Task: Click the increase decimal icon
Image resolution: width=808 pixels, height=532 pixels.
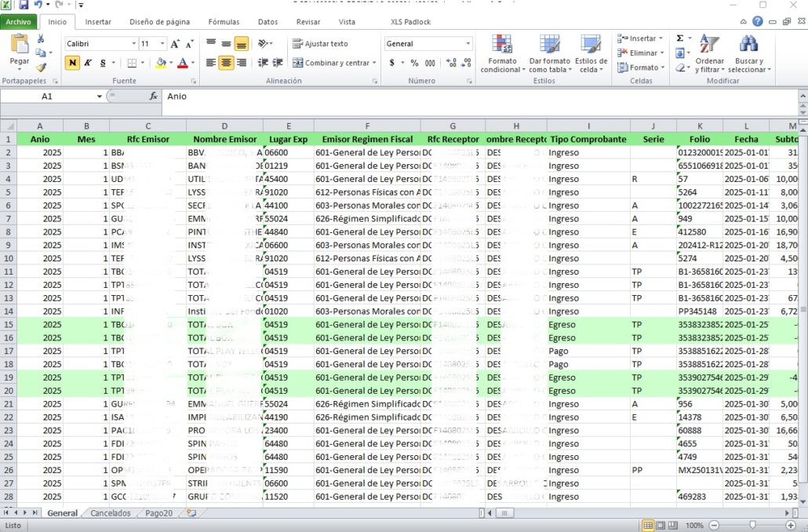Action: pyautogui.click(x=451, y=63)
